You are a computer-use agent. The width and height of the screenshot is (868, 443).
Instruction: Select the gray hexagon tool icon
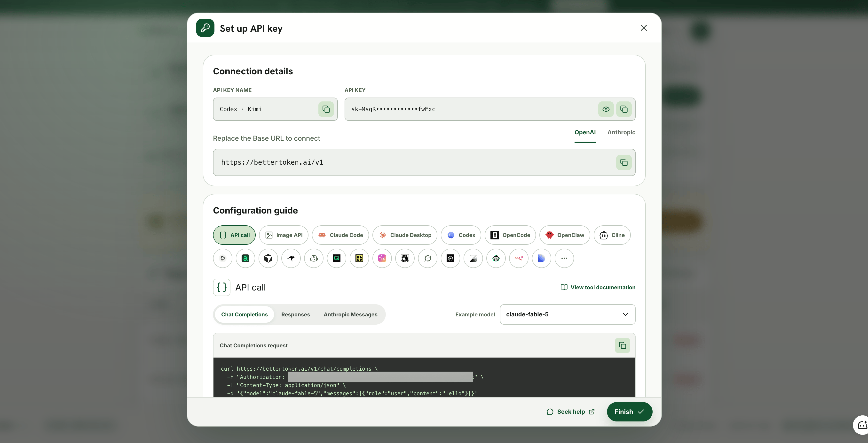pos(223,258)
